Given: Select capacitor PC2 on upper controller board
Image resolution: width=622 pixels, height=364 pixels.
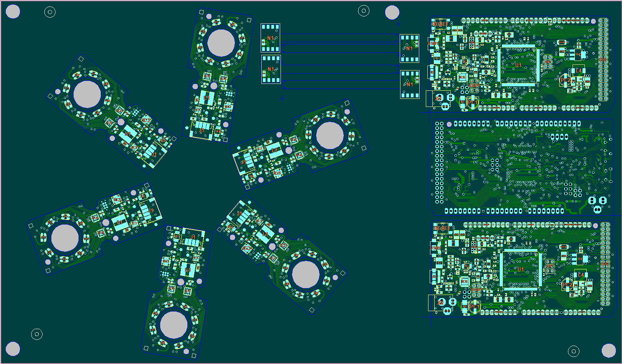Looking at the screenshot, I should pyautogui.click(x=565, y=80).
